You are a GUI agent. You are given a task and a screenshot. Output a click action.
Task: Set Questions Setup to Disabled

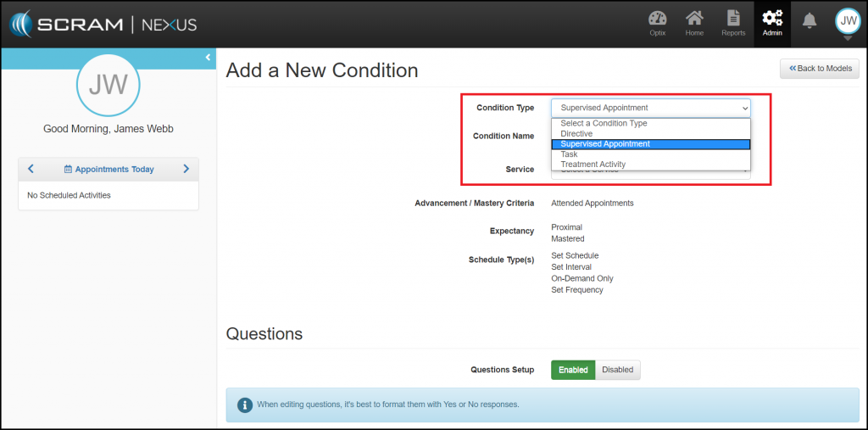617,370
